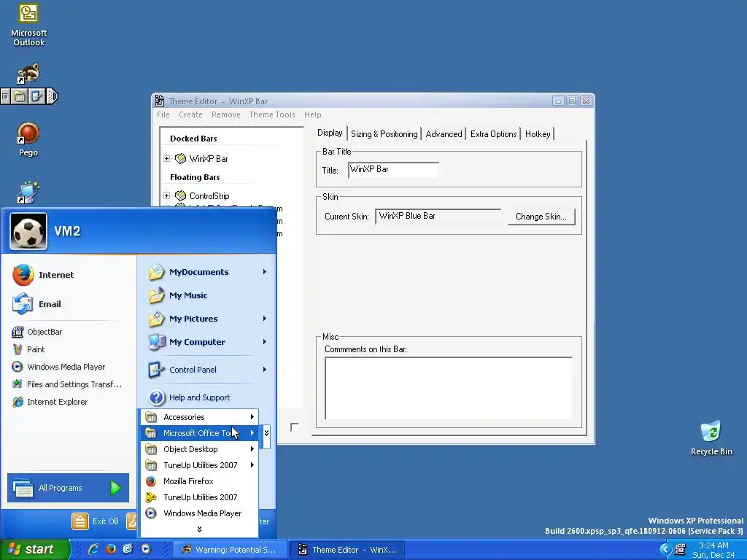Open Microsoft Outlook desktop shortcut
The height and width of the screenshot is (560, 747).
[x=28, y=25]
